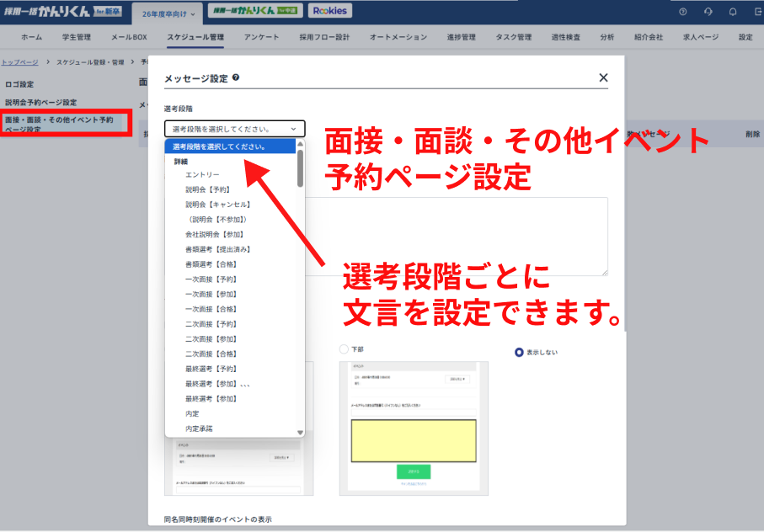
Task: Open the Rookies service logo
Action: [330, 10]
